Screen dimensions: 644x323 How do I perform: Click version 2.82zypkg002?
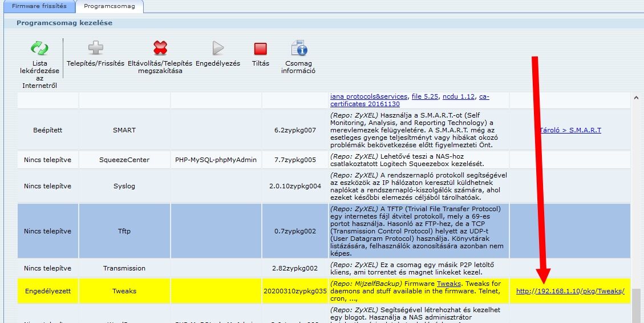pos(295,268)
